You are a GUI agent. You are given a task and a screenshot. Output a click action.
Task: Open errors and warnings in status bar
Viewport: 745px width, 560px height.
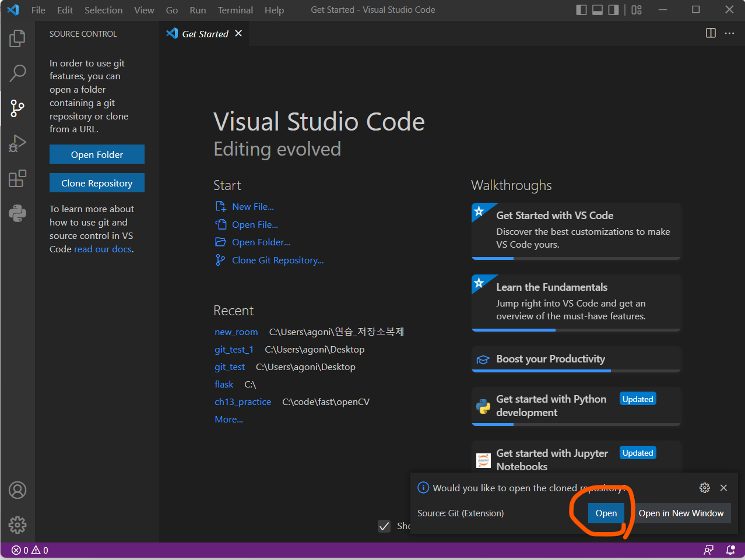(30, 550)
